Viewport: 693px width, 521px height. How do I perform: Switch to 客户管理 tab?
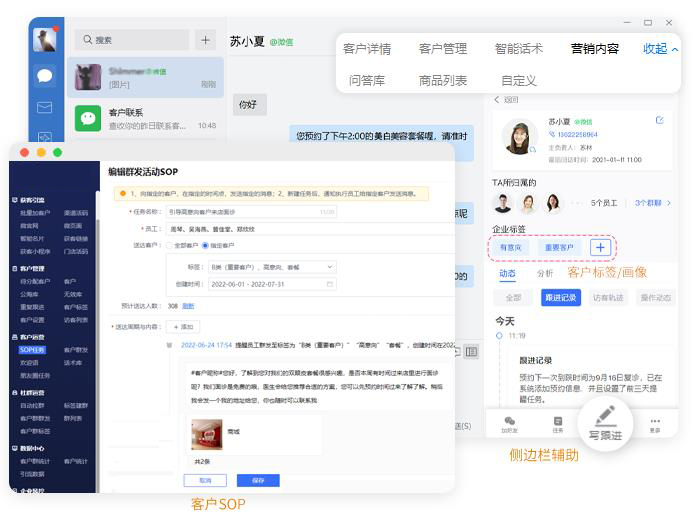tap(443, 49)
